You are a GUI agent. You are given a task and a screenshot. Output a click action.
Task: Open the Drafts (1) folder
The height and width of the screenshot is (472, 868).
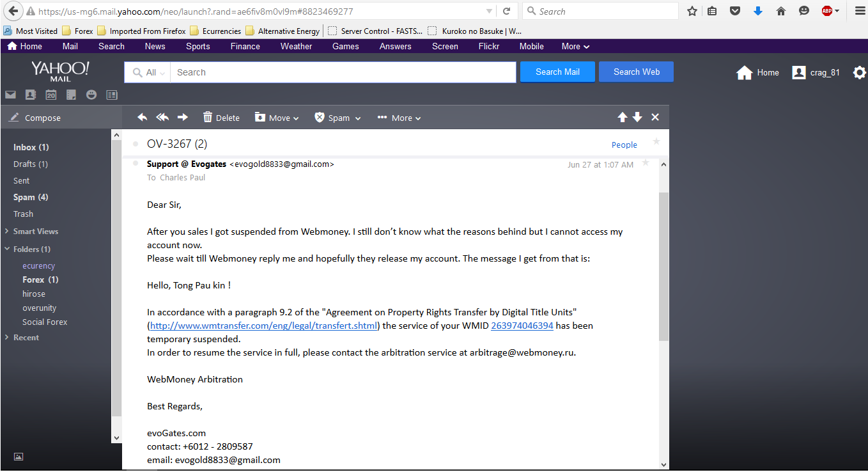point(31,164)
